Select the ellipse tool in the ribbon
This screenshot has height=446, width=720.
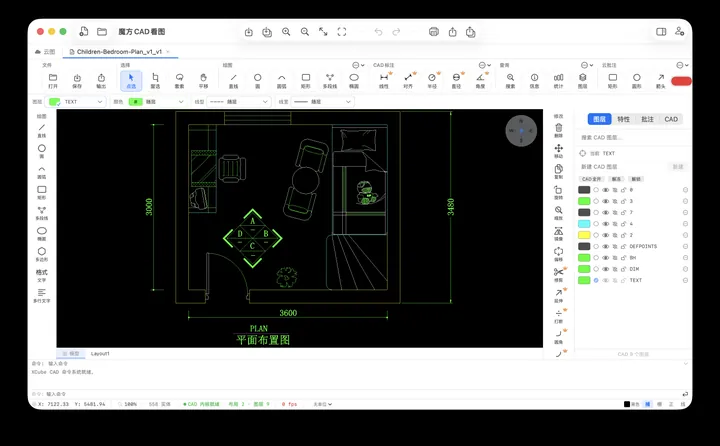tap(354, 81)
